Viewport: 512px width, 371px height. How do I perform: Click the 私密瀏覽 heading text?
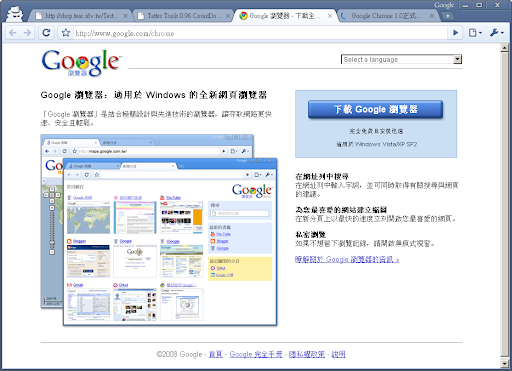pos(310,235)
